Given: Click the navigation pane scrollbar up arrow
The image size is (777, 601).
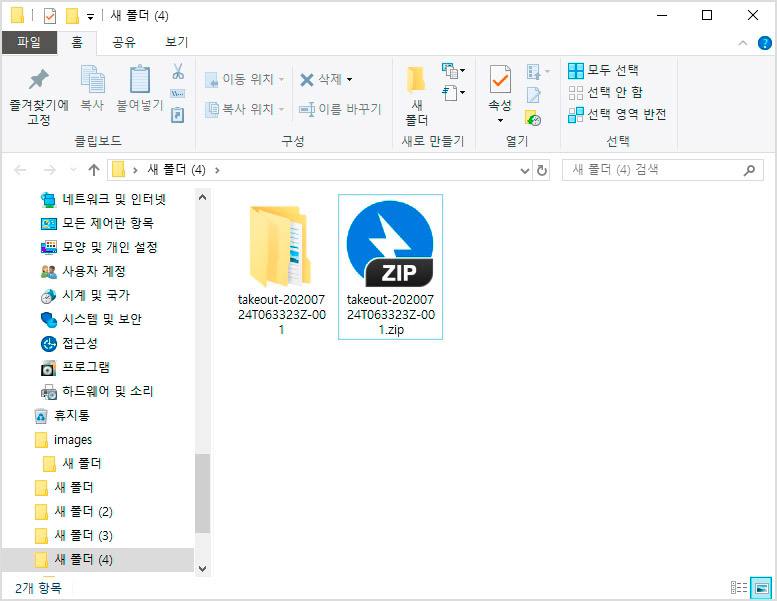Looking at the screenshot, I should tap(202, 197).
